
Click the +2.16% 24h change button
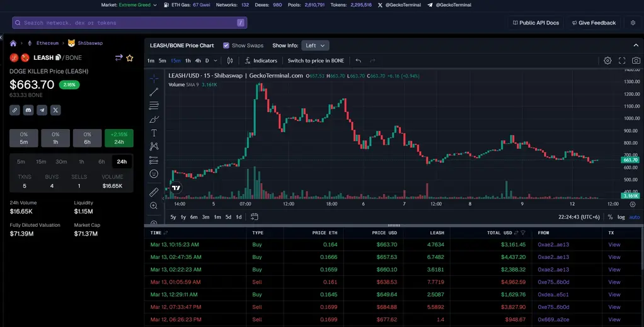(x=119, y=138)
